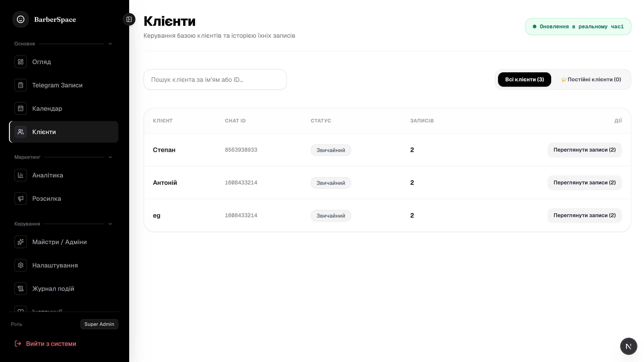The width and height of the screenshot is (644, 362).
Task: Click the Next.js dev tools badge
Action: [629, 346]
